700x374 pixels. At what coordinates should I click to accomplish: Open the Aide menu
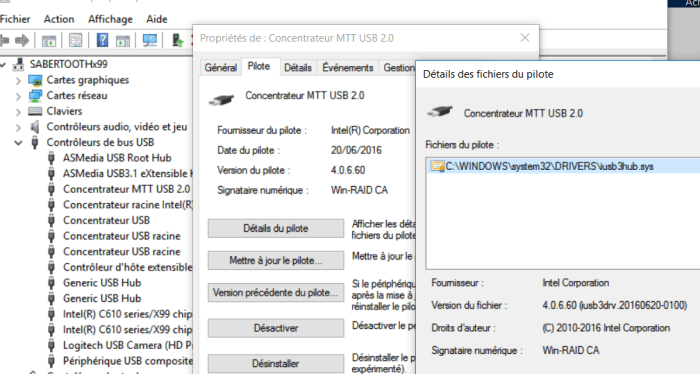(157, 19)
